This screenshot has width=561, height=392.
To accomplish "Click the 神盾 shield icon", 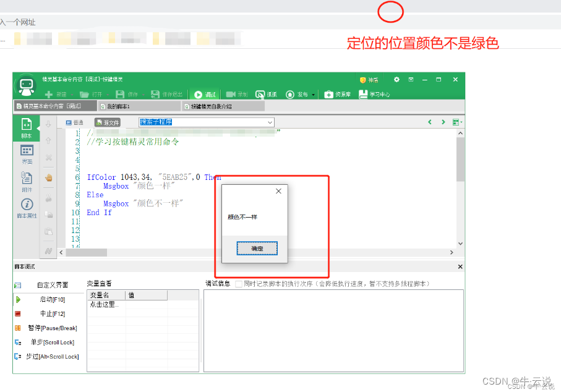I will [x=363, y=80].
